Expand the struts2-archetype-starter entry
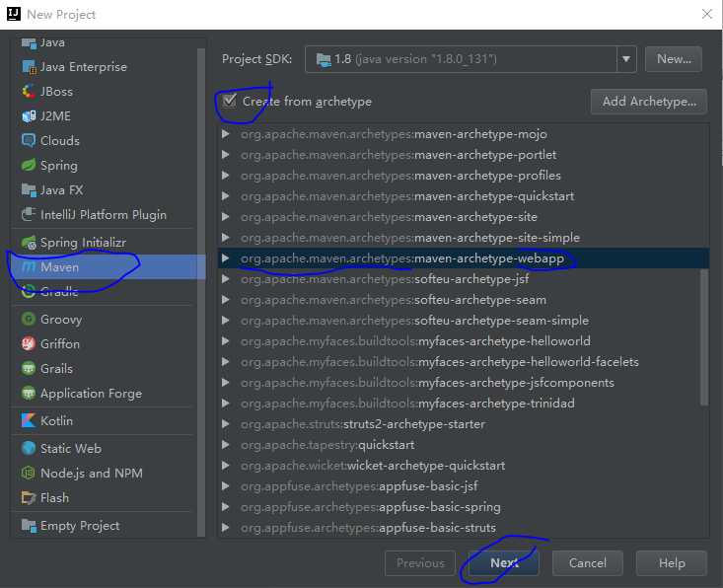723x588 pixels. (226, 424)
